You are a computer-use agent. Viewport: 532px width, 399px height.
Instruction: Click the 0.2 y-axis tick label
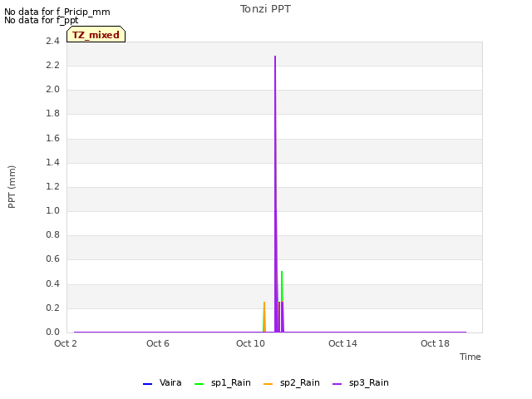click(52, 308)
